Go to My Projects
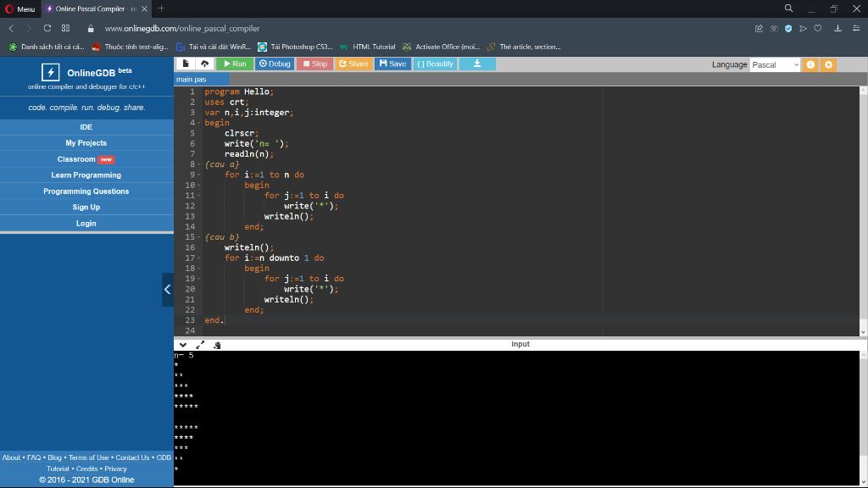 [x=86, y=142]
